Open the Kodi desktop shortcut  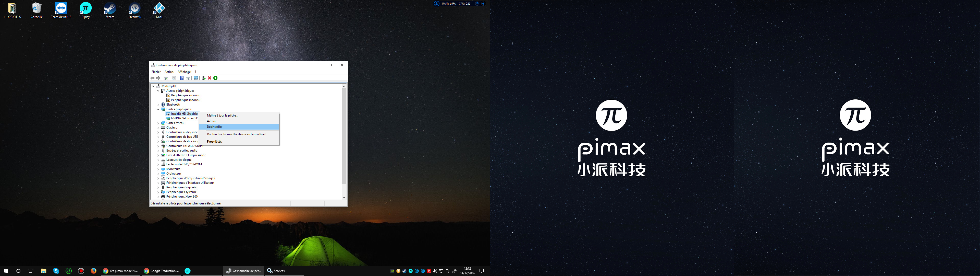(x=159, y=11)
